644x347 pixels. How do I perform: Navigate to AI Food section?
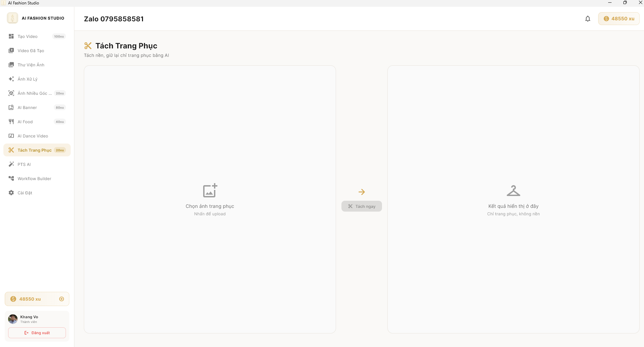coord(25,122)
